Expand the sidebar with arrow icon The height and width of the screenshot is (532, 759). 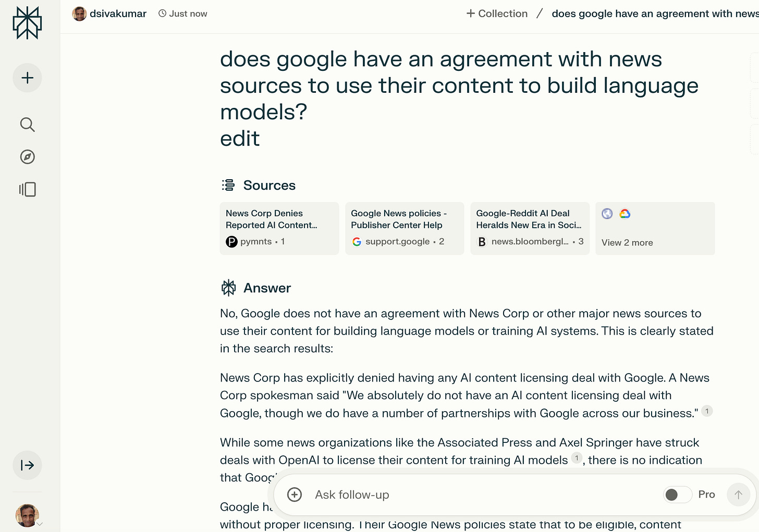tap(27, 465)
